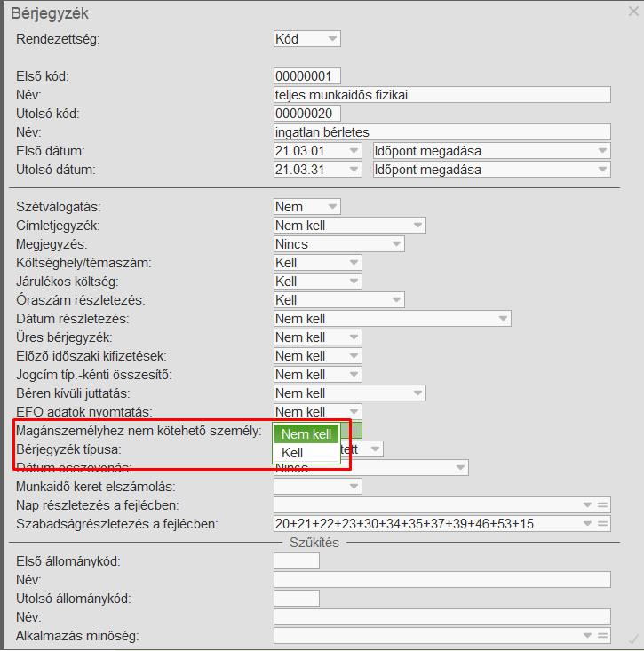
Task: Open the Munkaidő keret elszámolás dropdown
Action: (x=318, y=487)
